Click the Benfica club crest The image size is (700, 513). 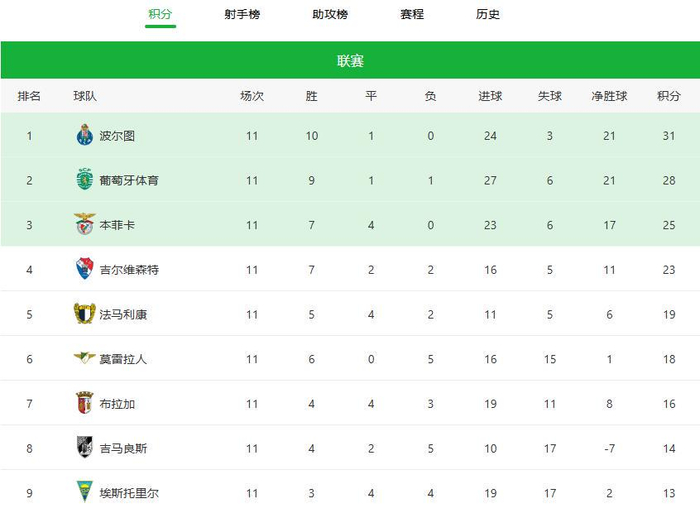point(84,225)
